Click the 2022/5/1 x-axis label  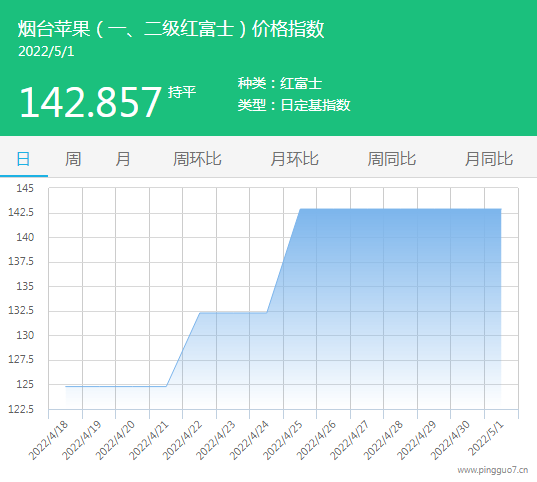[486, 439]
